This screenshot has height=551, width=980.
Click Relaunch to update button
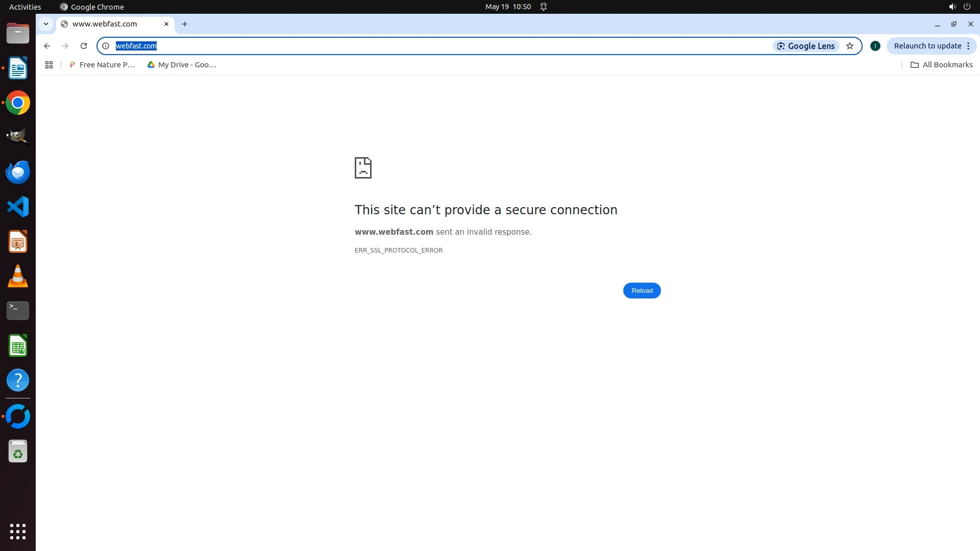pos(927,46)
